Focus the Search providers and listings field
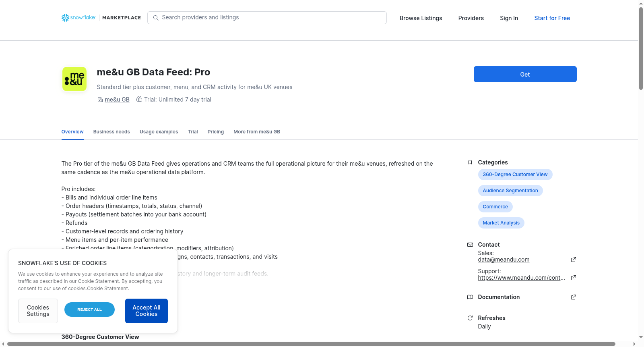The height and width of the screenshot is (347, 644). 267,18
